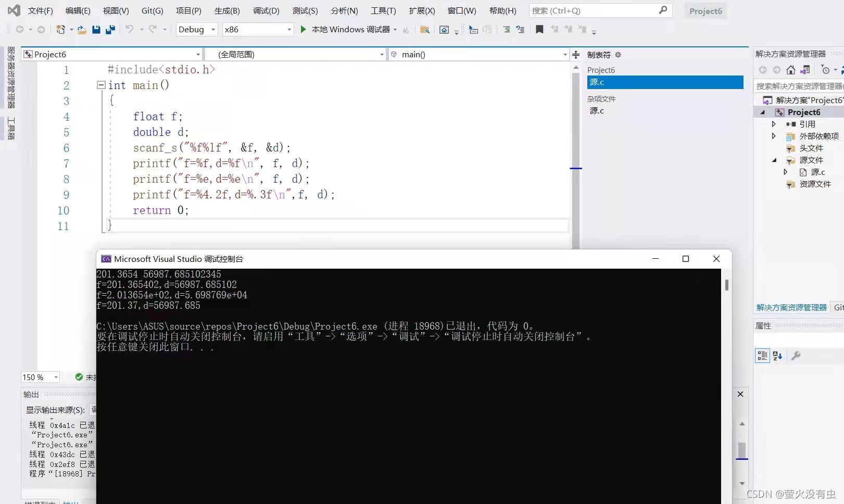Open the 工具箱 side tab
844x504 pixels.
pos(11,128)
